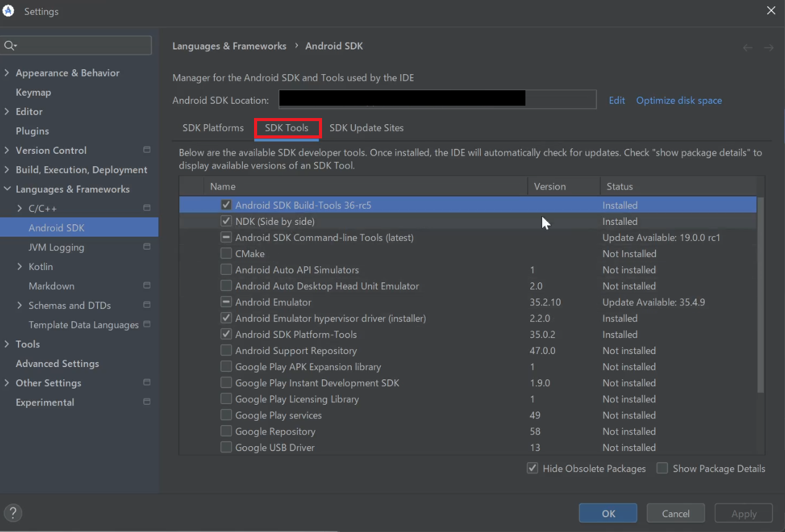Open JVM Logging settings
This screenshot has height=532, width=785.
click(56, 247)
